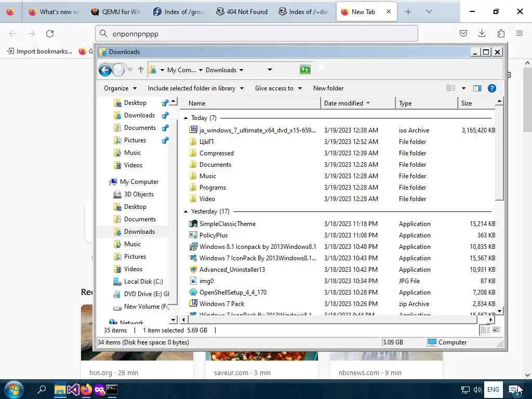Switch to large icons view in status bar
The width and height of the screenshot is (532, 399).
pos(496,330)
